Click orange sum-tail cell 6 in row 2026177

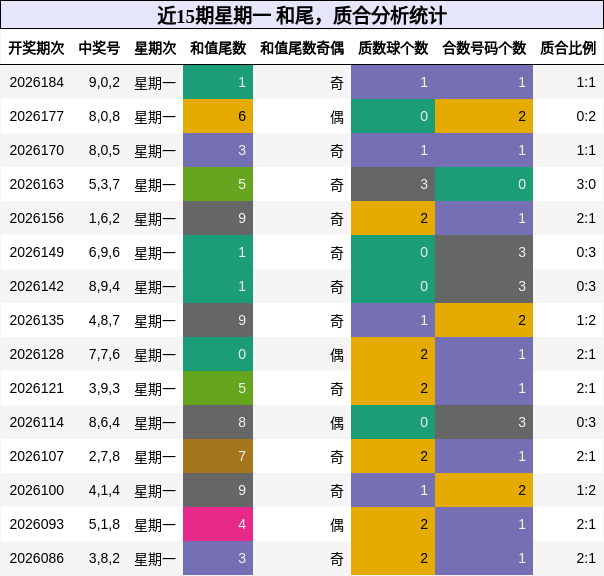(218, 116)
